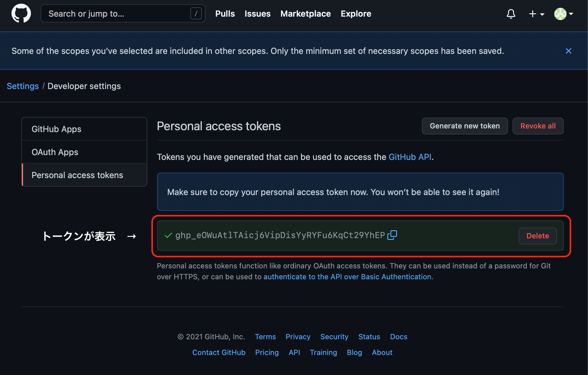This screenshot has width=588, height=375.
Task: Copy the token with the clipboard icon
Action: click(x=392, y=235)
